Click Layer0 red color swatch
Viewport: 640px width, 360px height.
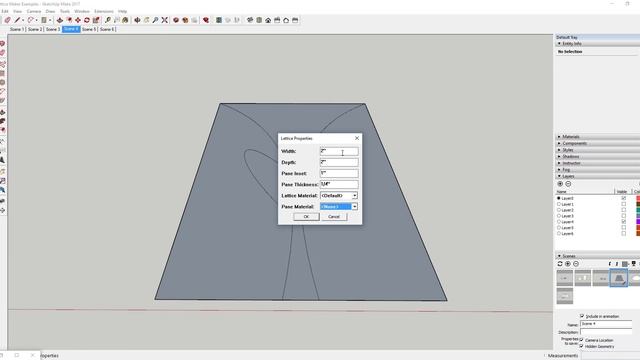(638, 198)
